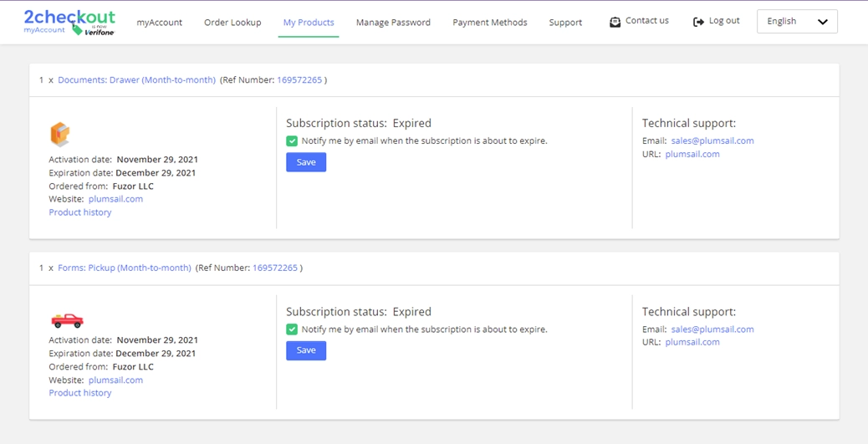Click Forms Pickup activation date November 29, 2021

[x=157, y=340]
